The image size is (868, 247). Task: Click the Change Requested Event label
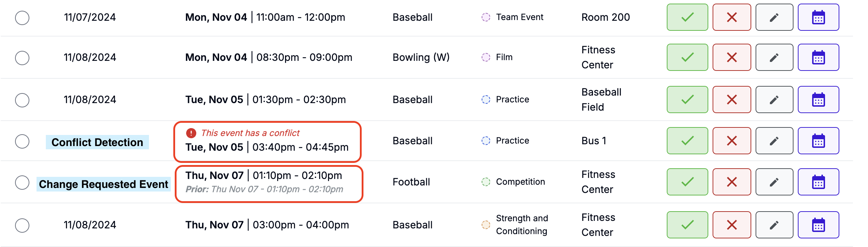(x=103, y=184)
